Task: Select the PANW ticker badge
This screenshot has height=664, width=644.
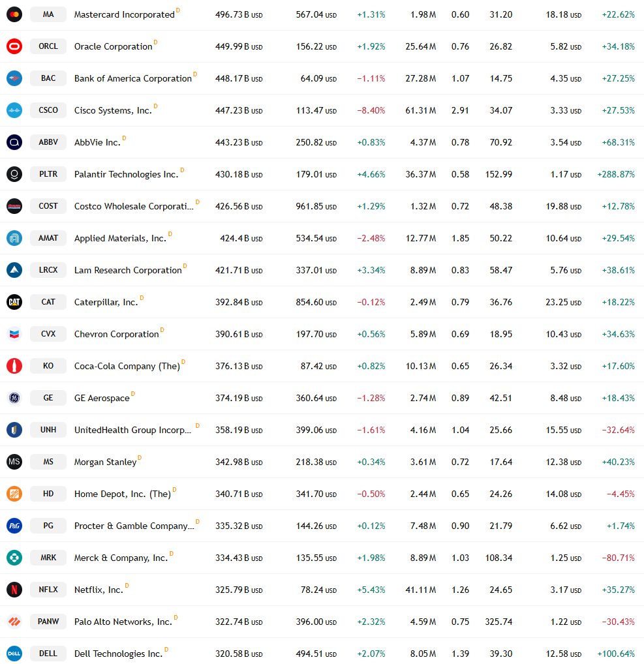Action: (48, 622)
